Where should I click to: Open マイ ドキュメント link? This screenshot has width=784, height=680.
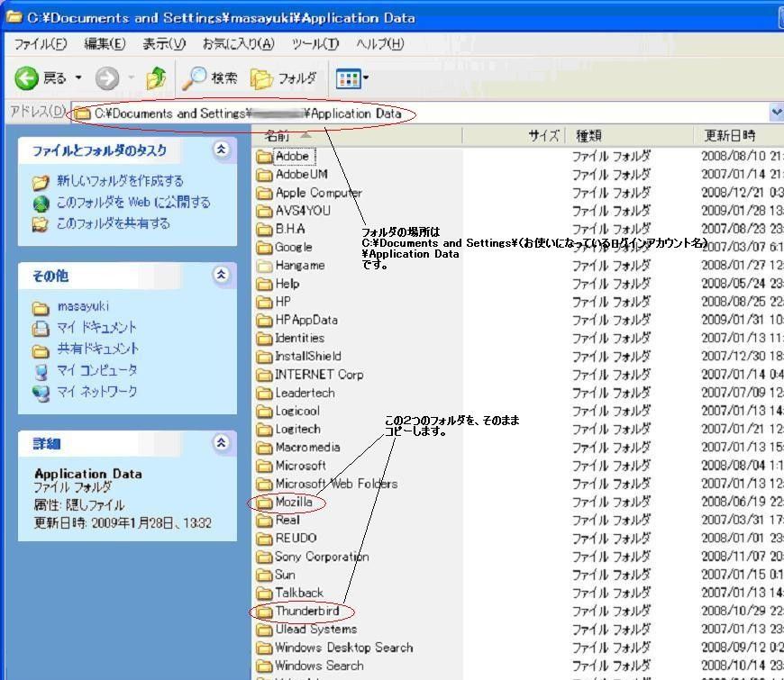pos(96,327)
